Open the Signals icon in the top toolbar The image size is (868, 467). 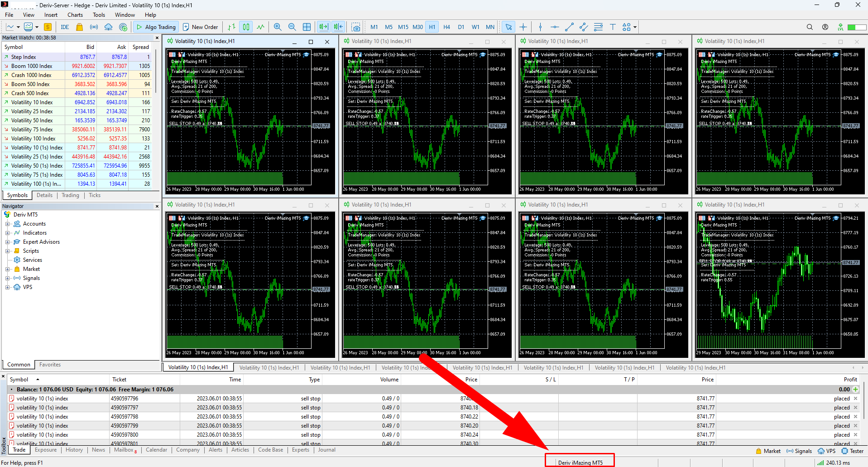94,27
